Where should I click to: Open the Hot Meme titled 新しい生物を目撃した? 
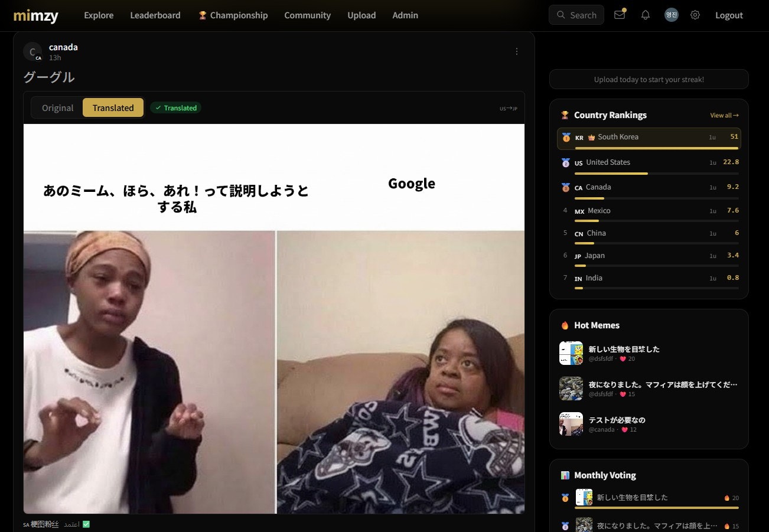pyautogui.click(x=624, y=349)
